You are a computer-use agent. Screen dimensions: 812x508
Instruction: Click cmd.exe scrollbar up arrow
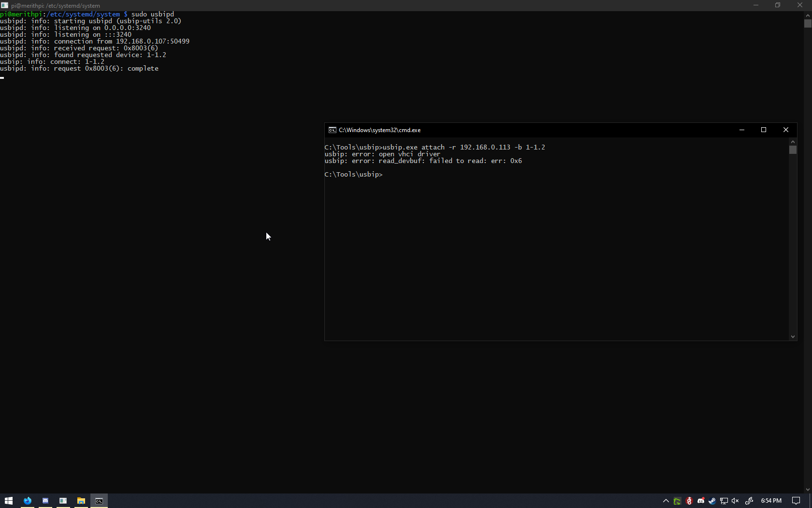[793, 141]
